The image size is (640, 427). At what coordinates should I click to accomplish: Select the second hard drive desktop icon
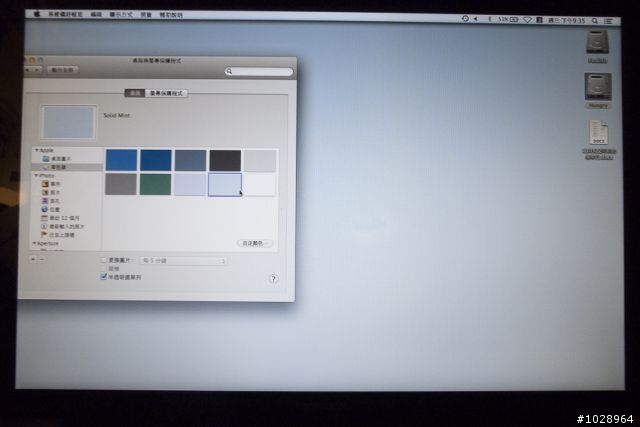point(598,87)
